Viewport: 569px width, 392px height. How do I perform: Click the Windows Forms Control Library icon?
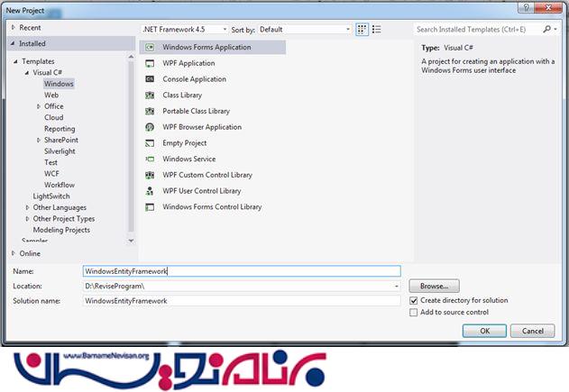click(x=150, y=207)
